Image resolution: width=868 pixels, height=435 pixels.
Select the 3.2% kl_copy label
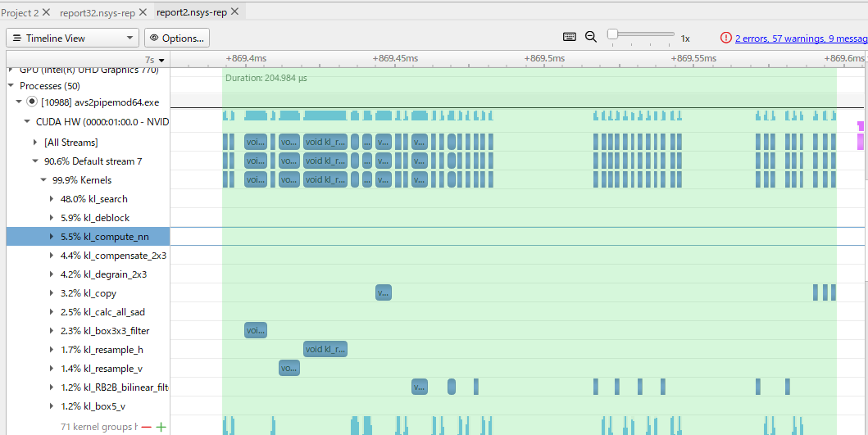[89, 293]
